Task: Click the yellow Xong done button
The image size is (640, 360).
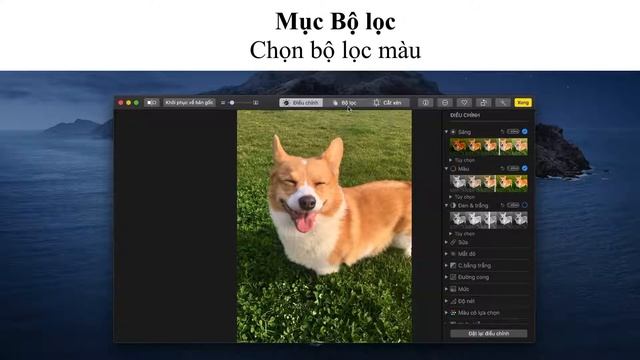Action: point(523,102)
